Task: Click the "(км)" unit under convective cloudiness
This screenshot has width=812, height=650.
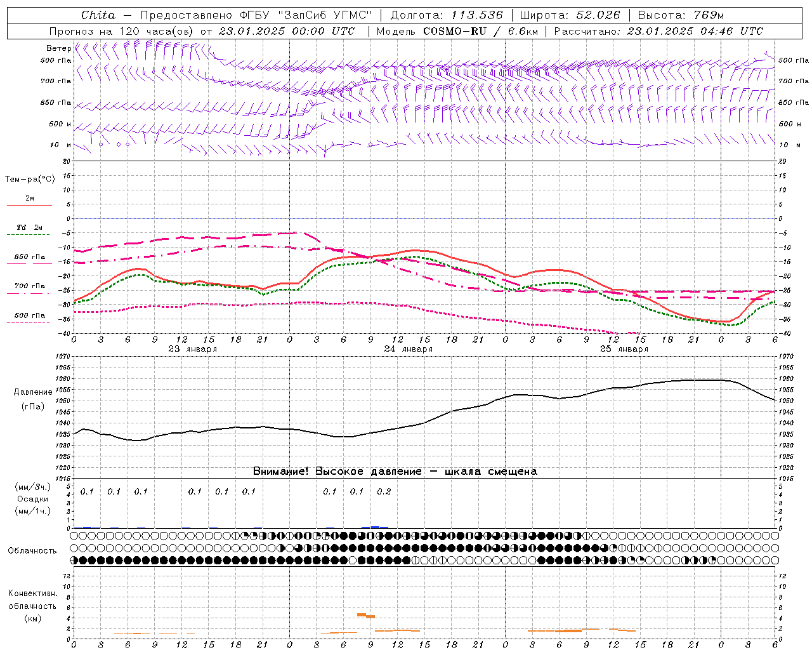Action: point(32,618)
